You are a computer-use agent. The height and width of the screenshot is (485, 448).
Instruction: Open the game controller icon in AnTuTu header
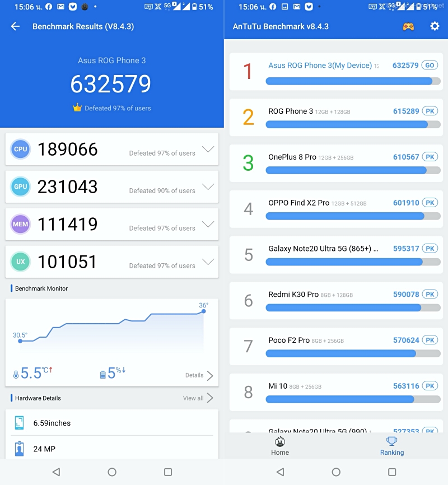408,26
